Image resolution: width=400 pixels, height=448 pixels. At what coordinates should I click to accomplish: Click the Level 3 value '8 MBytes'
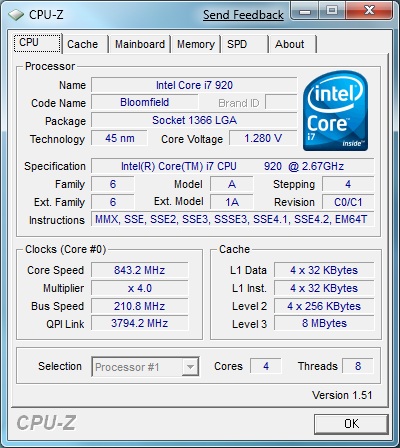tap(324, 323)
